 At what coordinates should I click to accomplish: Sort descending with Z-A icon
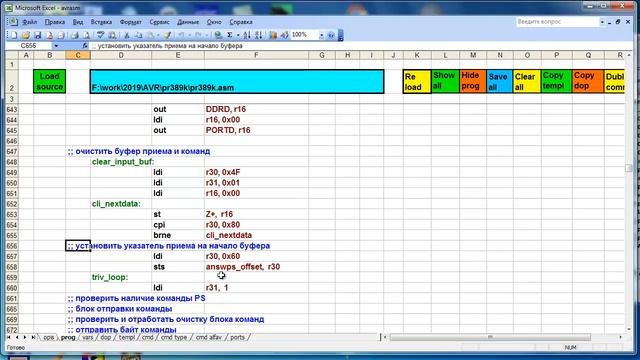click(259, 36)
